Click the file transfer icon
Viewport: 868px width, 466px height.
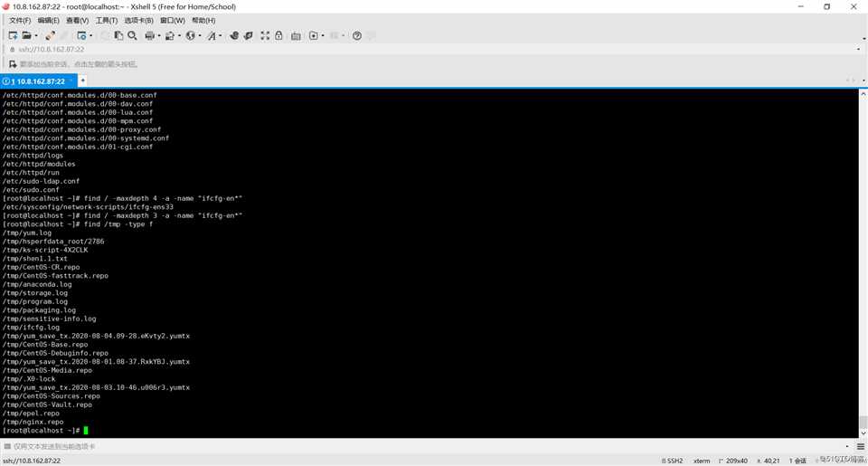pos(170,35)
